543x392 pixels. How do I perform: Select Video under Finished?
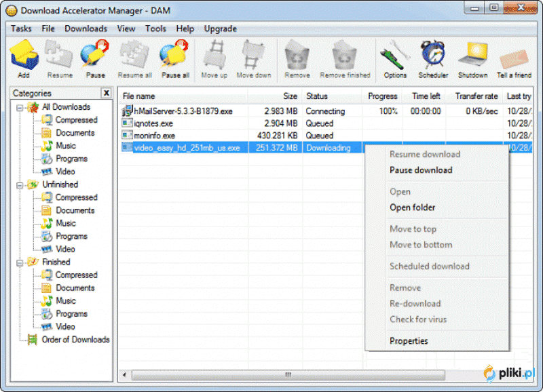click(58, 327)
